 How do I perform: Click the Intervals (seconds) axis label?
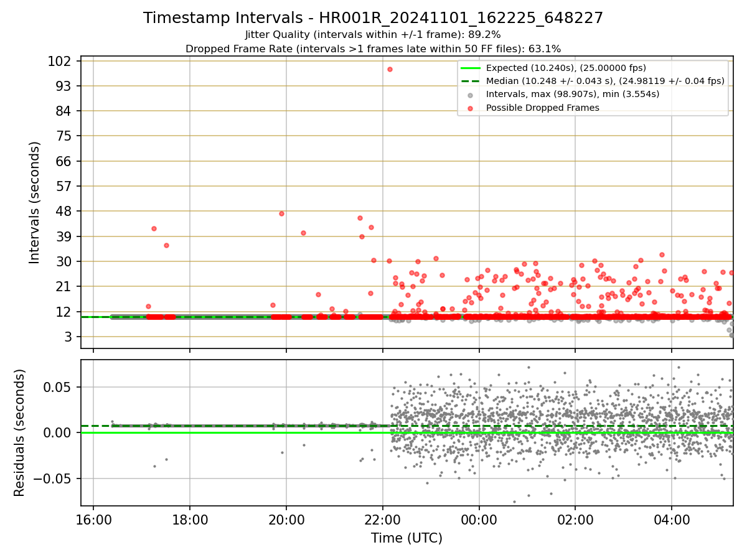pos(35,202)
